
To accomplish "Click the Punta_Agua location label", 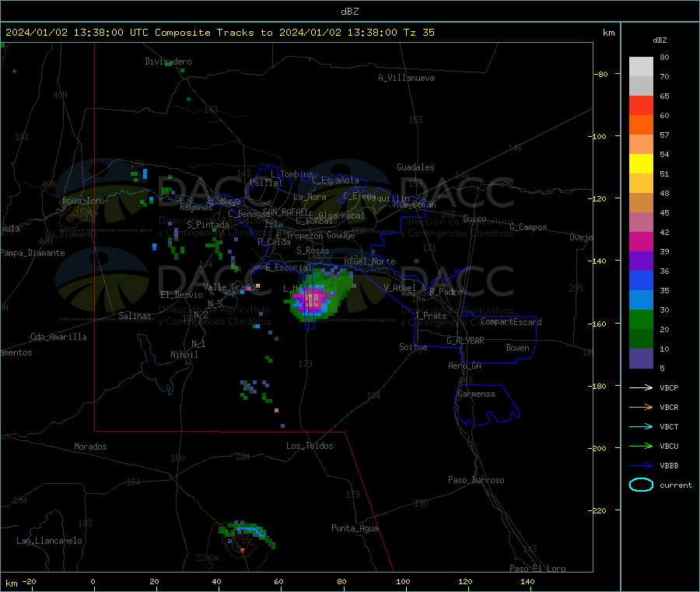I will coord(355,528).
